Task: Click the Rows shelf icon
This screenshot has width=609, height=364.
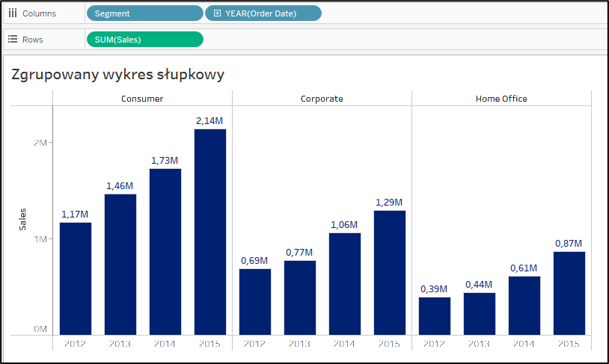Action: click(x=13, y=39)
